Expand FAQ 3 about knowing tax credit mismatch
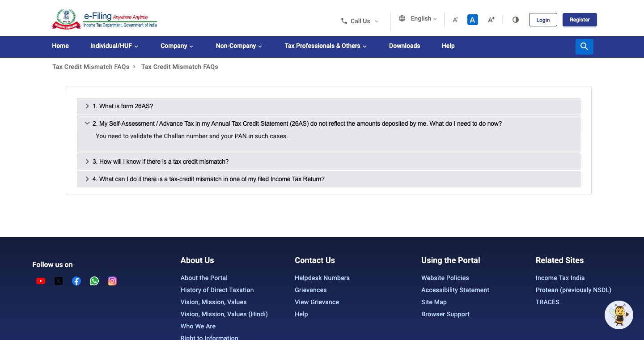 pyautogui.click(x=329, y=161)
